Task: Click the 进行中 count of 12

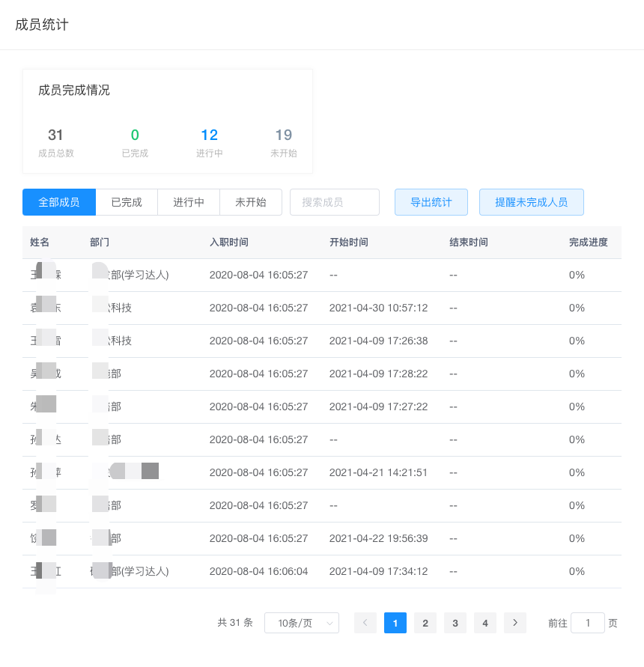Action: [x=209, y=135]
